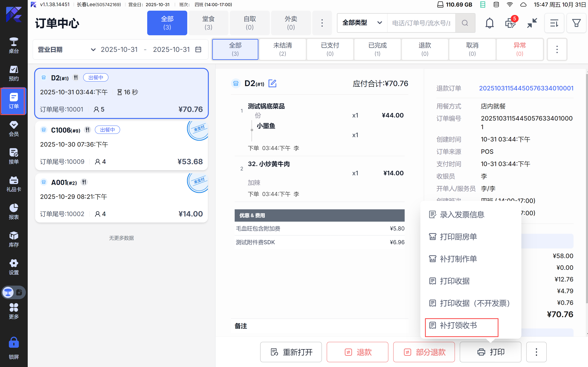Click the 部分退款 button
The width and height of the screenshot is (588, 367).
[x=424, y=352]
